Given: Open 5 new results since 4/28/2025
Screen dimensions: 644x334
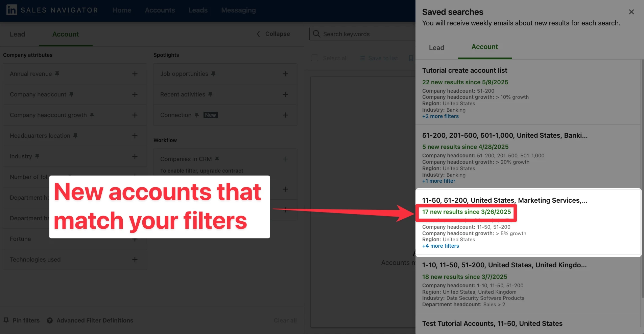Looking at the screenshot, I should [465, 147].
